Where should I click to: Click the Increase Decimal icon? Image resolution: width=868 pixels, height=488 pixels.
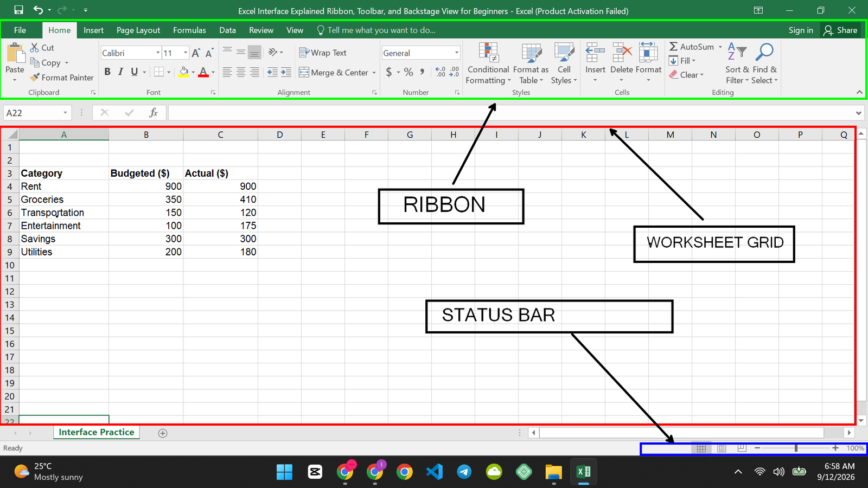point(441,72)
